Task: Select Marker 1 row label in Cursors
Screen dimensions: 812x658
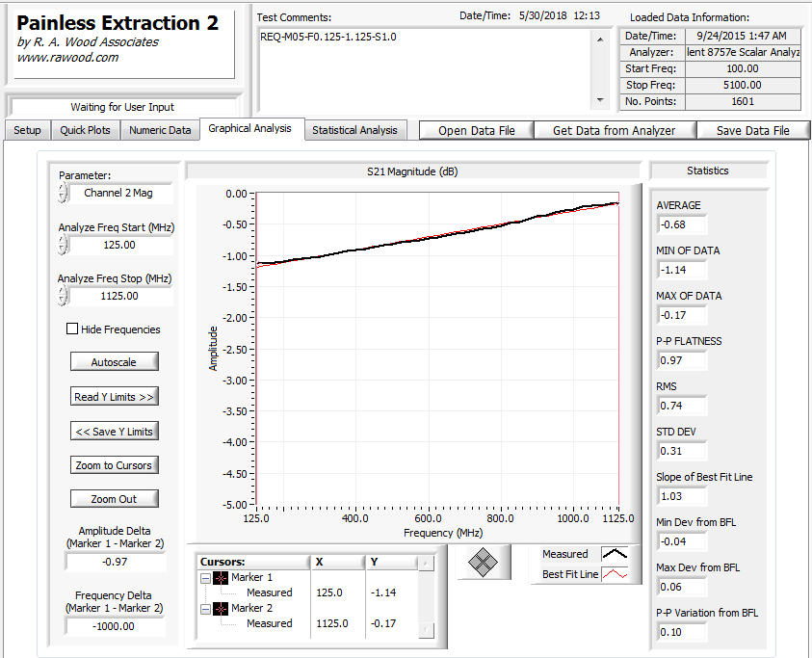Action: pos(251,577)
